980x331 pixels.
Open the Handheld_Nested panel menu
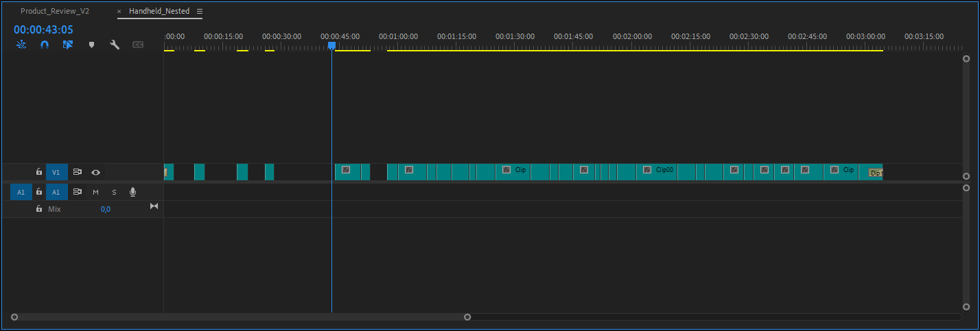coord(200,12)
